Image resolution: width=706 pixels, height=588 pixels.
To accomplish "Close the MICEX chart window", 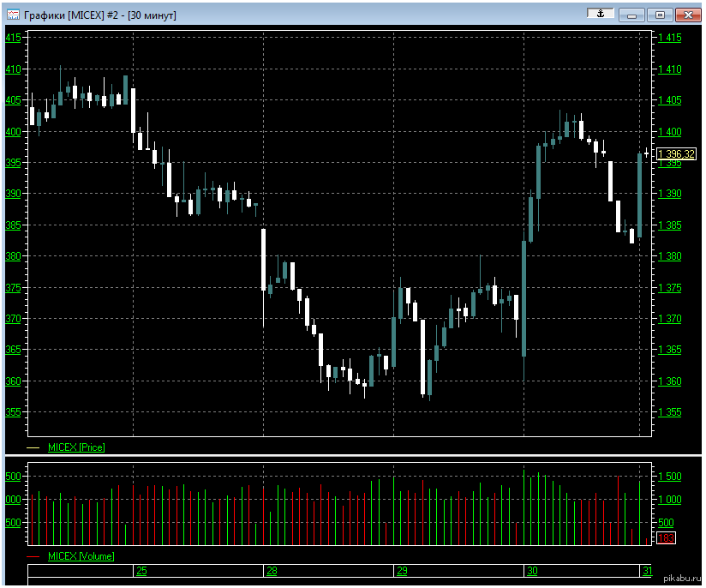I will [x=688, y=15].
